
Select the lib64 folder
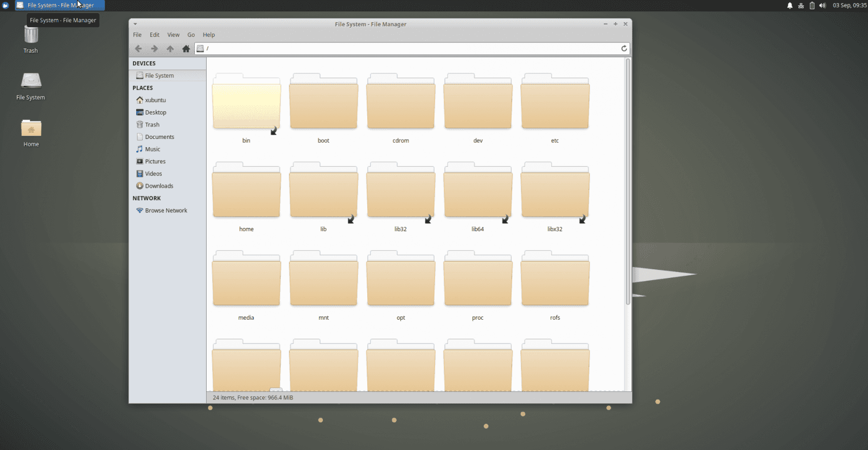tap(477, 192)
